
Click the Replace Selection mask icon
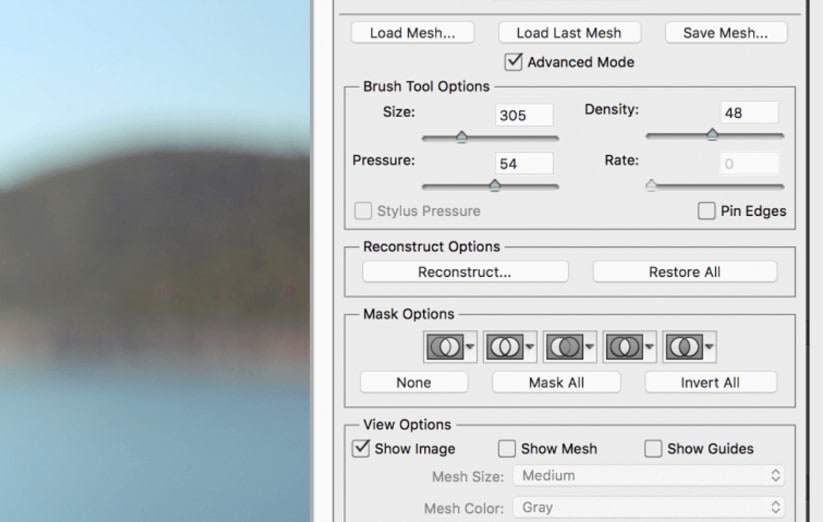(x=445, y=347)
